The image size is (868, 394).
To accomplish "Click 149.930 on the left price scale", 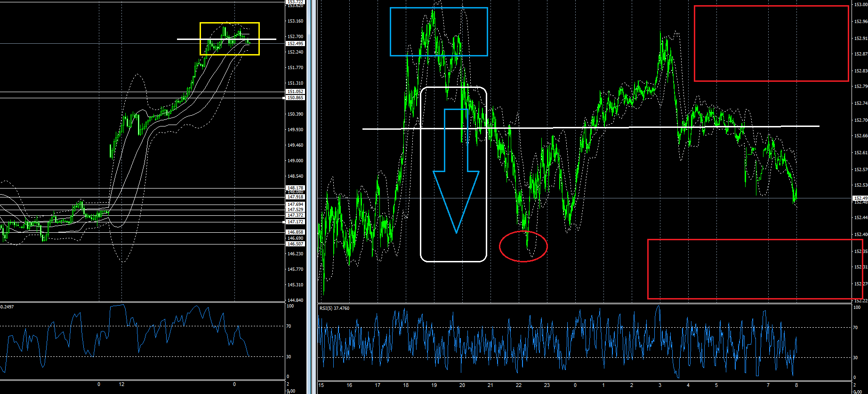I will click(296, 130).
